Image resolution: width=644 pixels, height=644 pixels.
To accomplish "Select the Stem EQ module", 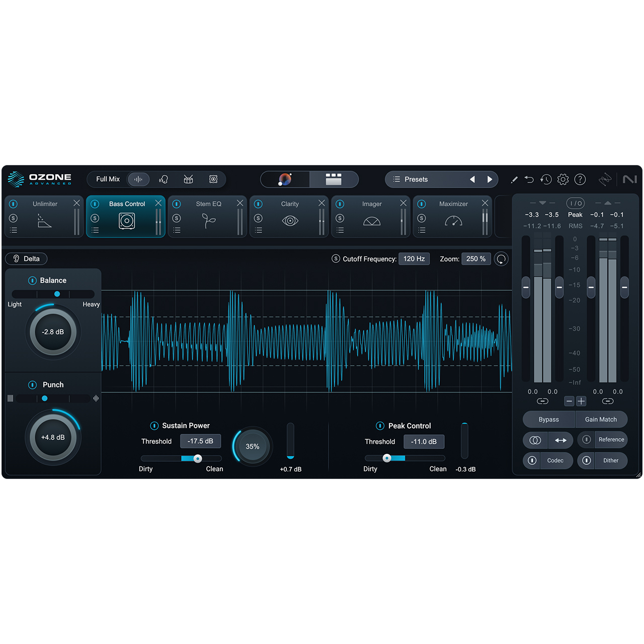I will (x=208, y=216).
